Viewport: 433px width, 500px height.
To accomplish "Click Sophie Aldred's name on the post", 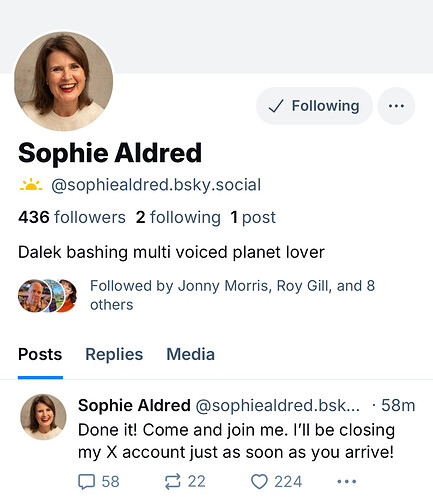I will tap(134, 405).
